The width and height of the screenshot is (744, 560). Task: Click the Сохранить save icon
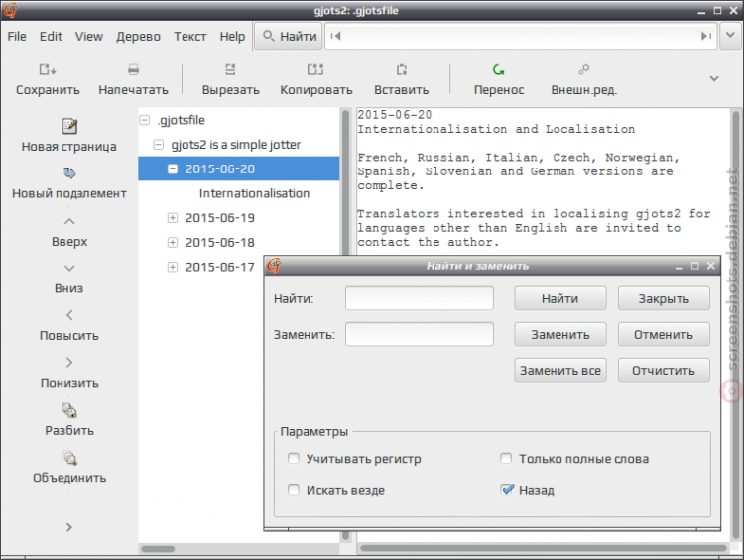pyautogui.click(x=48, y=69)
